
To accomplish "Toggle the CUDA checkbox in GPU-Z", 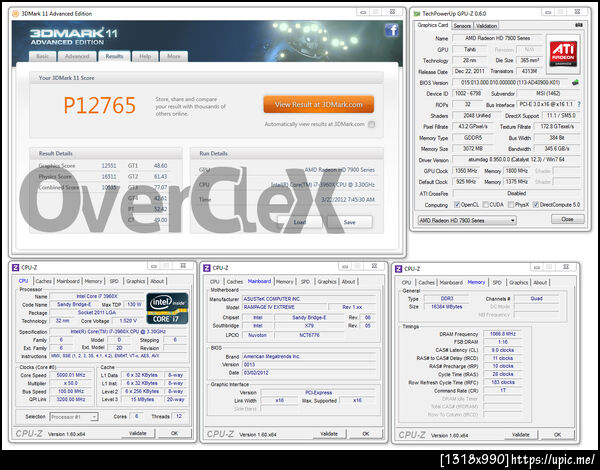I will tap(486, 205).
